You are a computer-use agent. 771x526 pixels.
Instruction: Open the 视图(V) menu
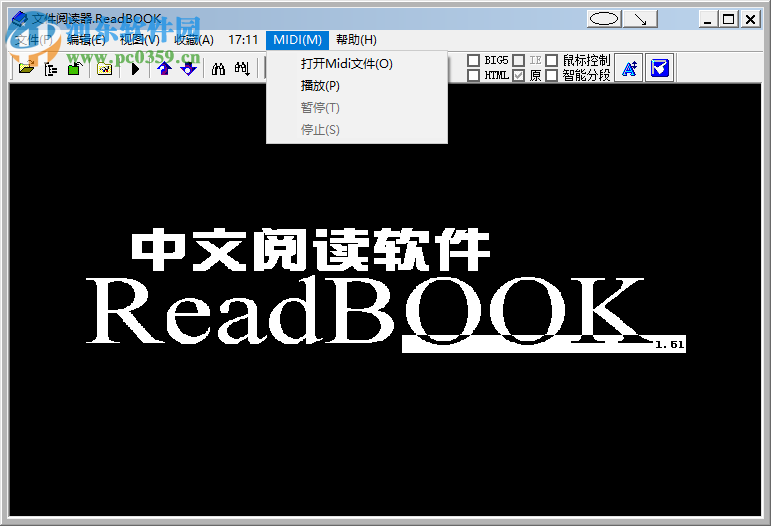[x=140, y=40]
